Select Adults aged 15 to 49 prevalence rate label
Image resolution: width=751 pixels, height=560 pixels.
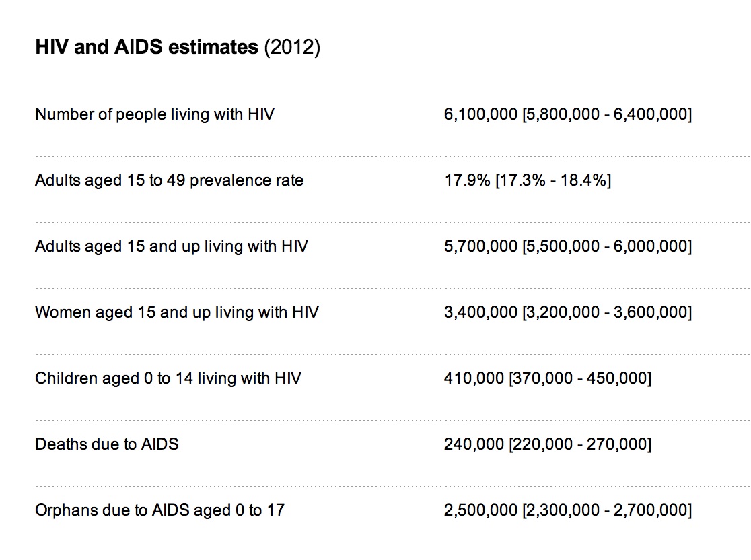tap(169, 180)
